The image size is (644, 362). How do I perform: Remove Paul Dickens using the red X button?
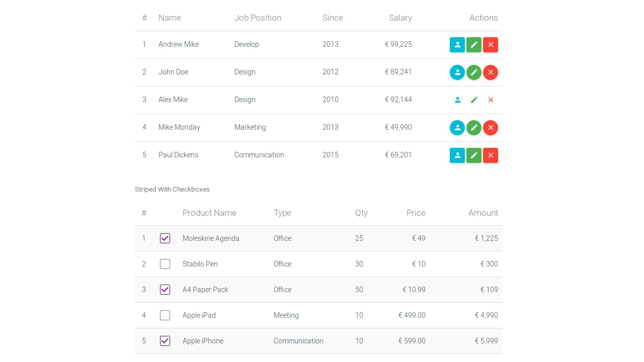click(x=491, y=155)
